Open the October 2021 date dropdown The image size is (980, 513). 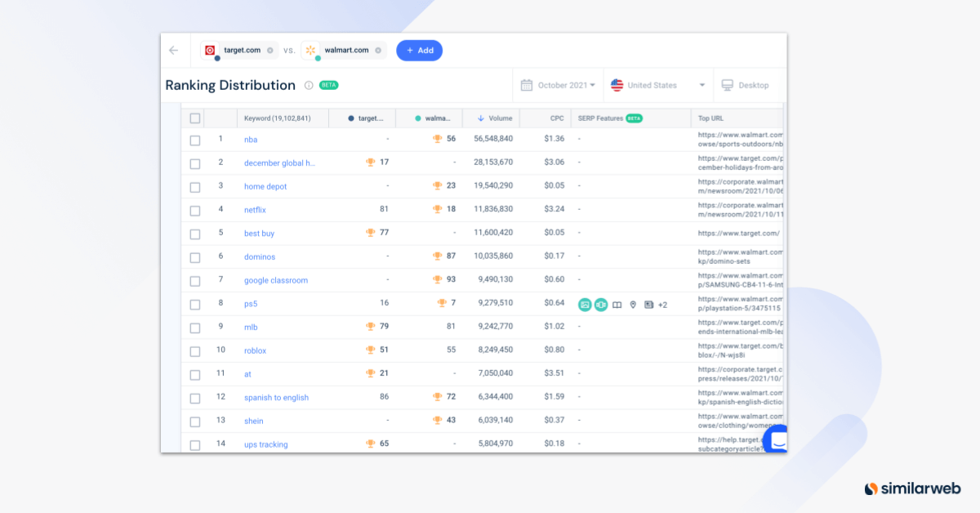[559, 85]
